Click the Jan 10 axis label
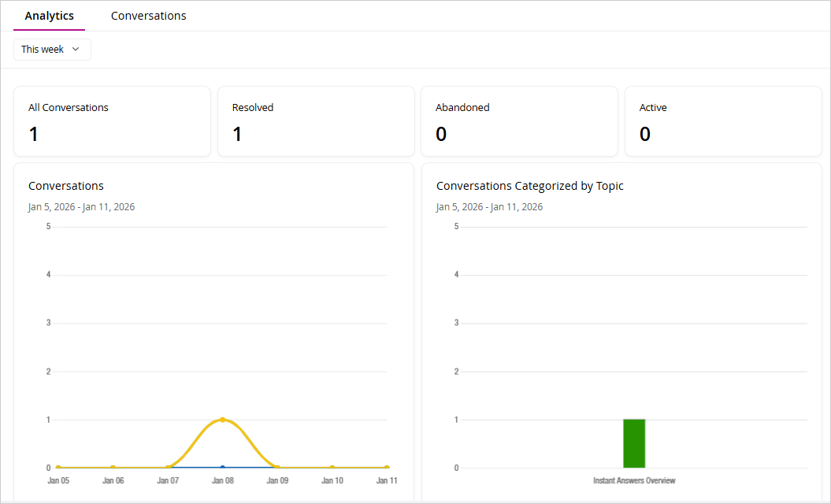This screenshot has height=504, width=831. pyautogui.click(x=332, y=480)
